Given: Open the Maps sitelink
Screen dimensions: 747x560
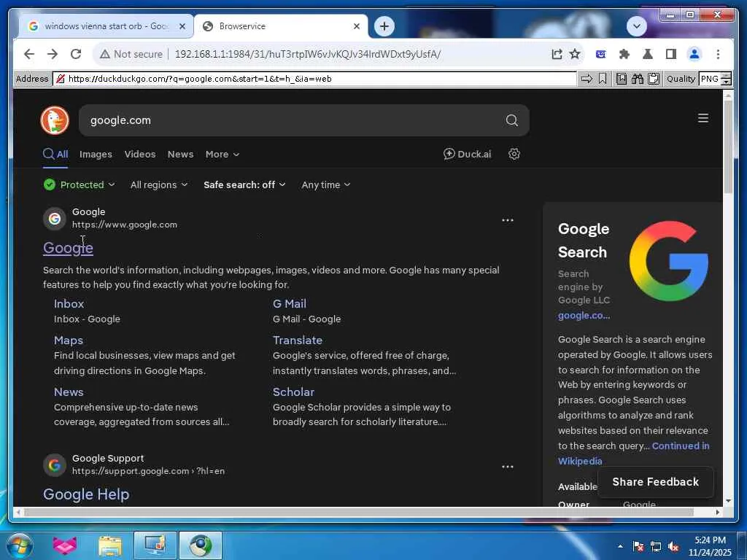Looking at the screenshot, I should coord(69,341).
